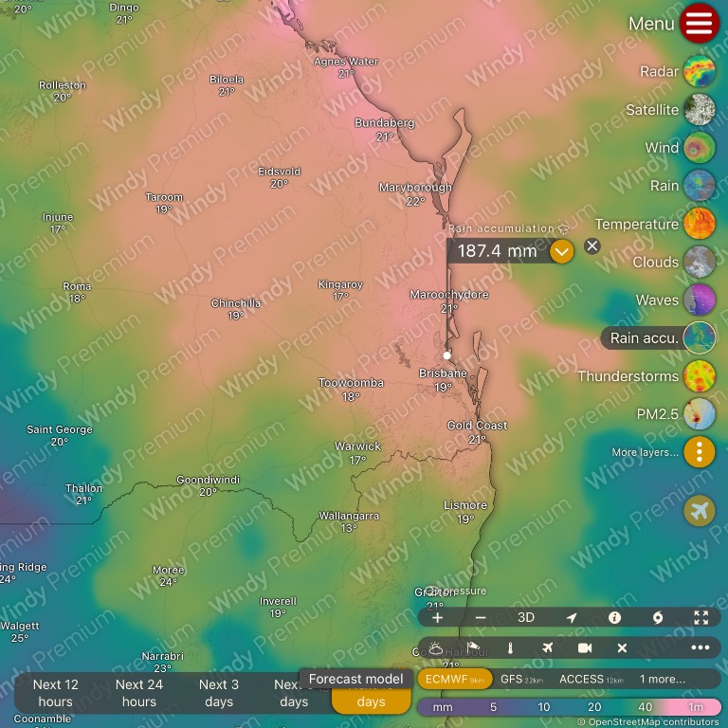Select the Wind layer
The height and width of the screenshot is (728, 728).
pyautogui.click(x=700, y=148)
